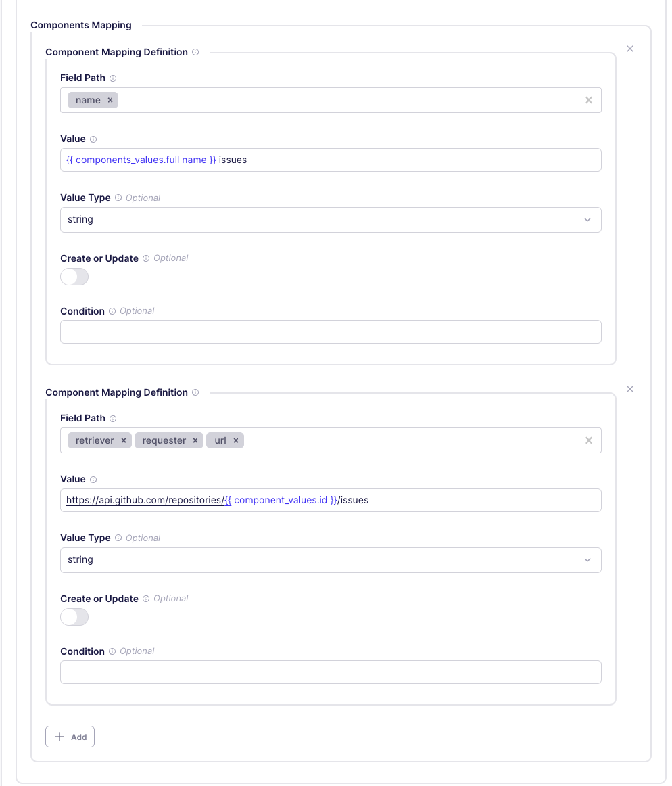Toggle Create or Update in the first mapping definition

pyautogui.click(x=74, y=277)
